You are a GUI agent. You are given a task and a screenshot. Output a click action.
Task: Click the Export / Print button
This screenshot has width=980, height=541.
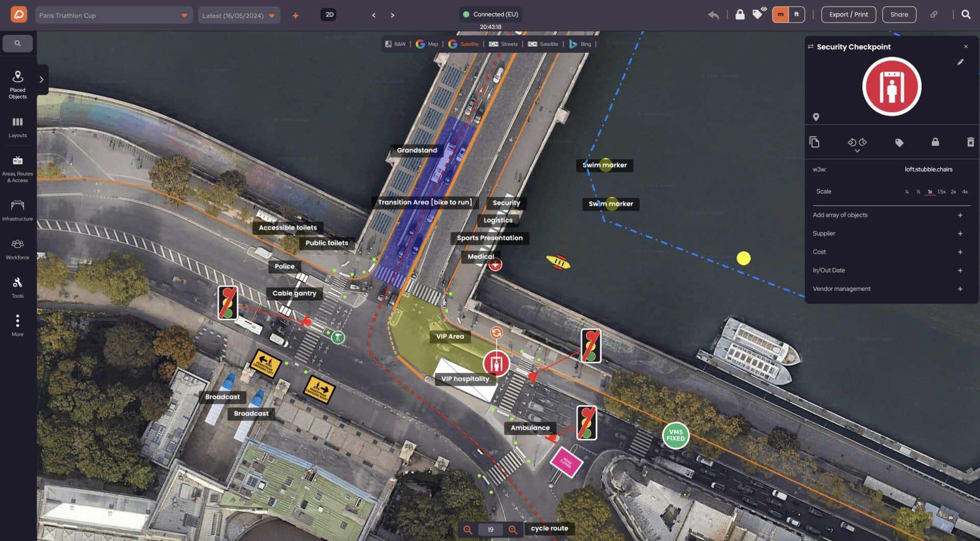click(848, 15)
